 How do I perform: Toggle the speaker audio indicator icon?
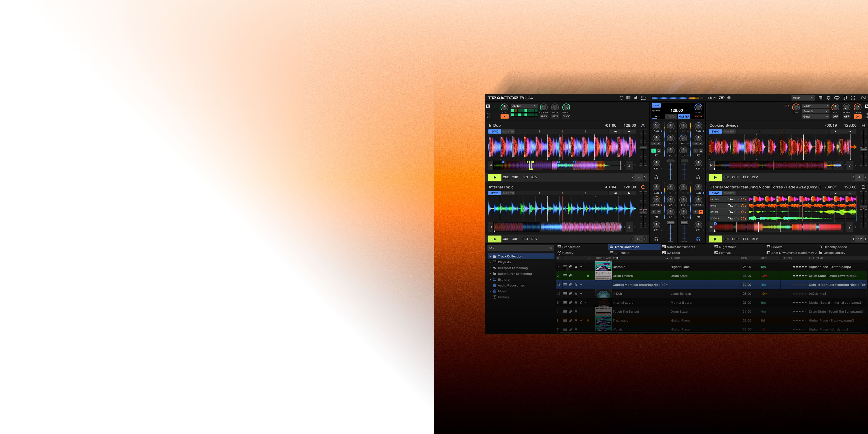635,98
